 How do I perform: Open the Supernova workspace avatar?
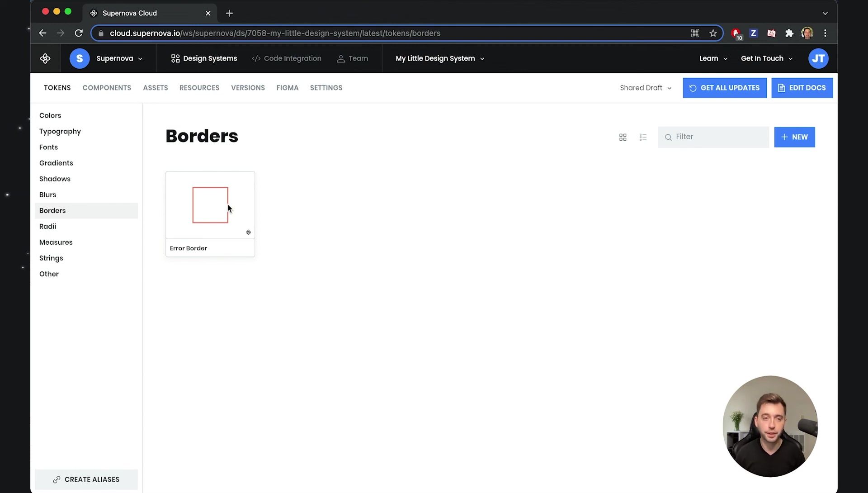point(80,58)
